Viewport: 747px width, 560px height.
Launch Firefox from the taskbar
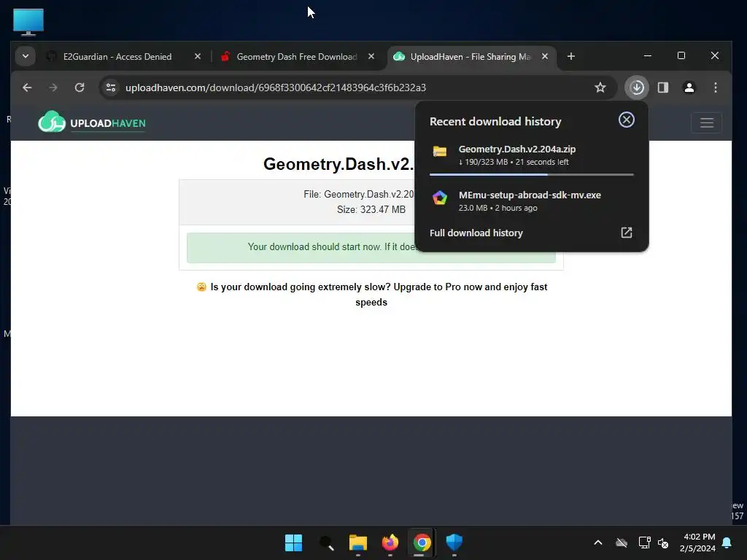point(390,542)
